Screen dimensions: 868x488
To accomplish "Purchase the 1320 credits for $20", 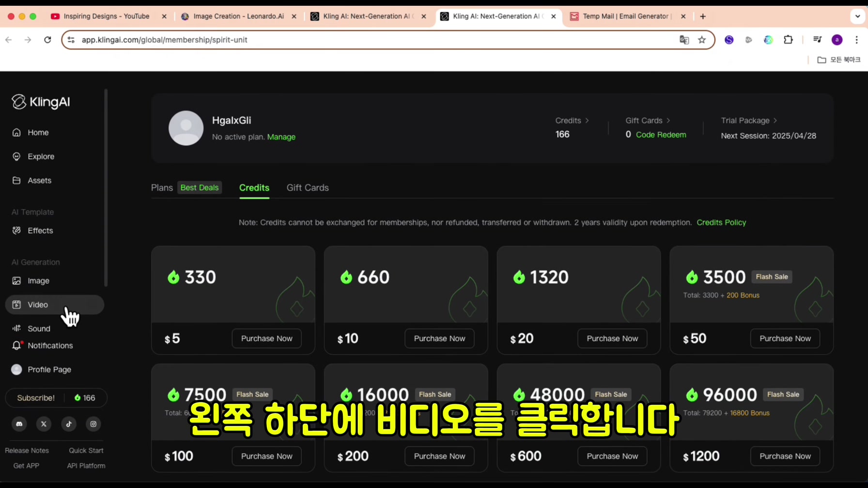I will click(612, 338).
